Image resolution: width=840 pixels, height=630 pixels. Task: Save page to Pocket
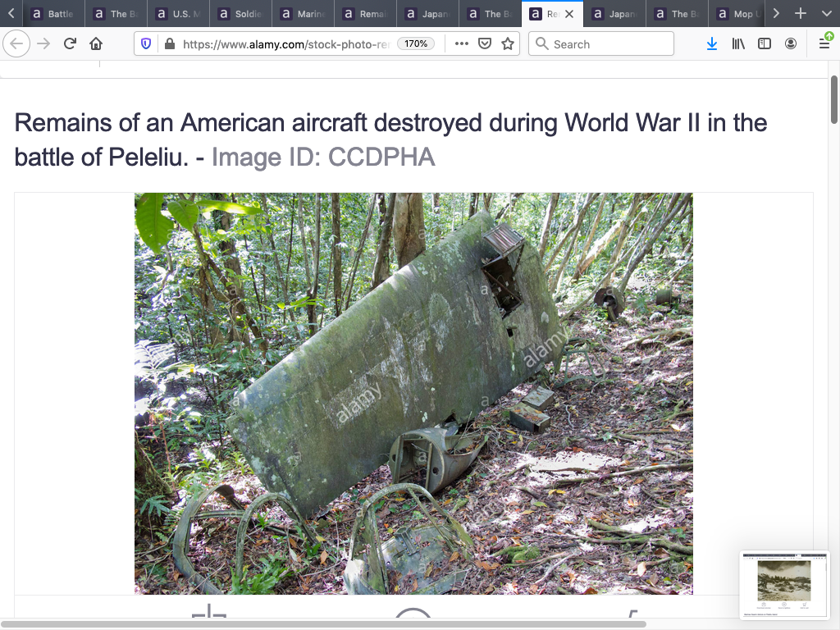click(x=485, y=43)
